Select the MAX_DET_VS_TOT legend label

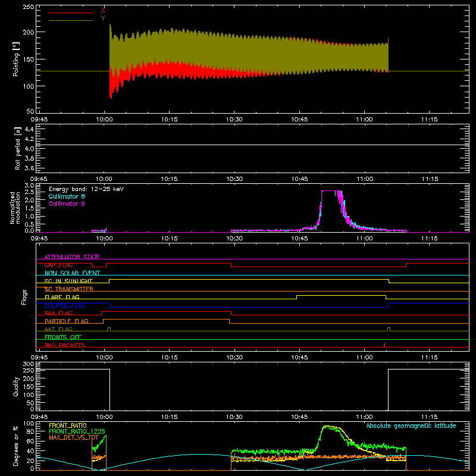coord(74,437)
